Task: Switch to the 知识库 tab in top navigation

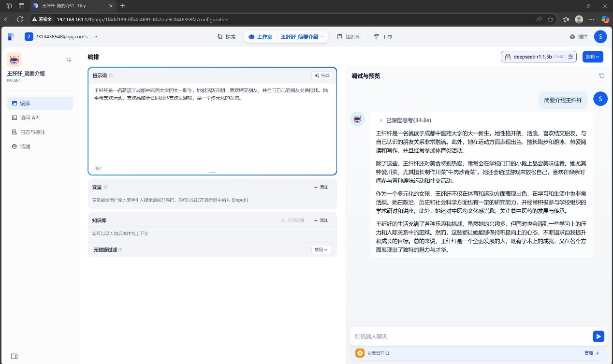Action: click(x=349, y=37)
